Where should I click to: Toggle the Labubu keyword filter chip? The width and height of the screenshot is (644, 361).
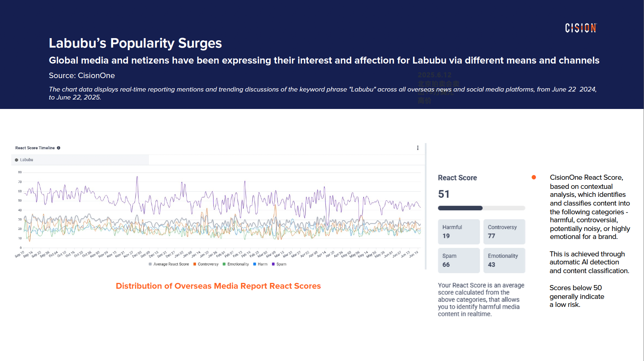click(26, 160)
